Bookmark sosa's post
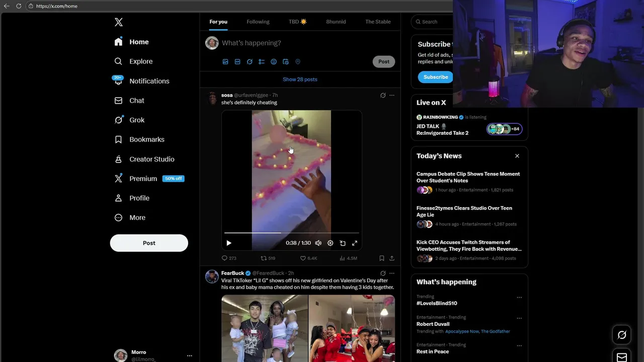 pos(382,258)
